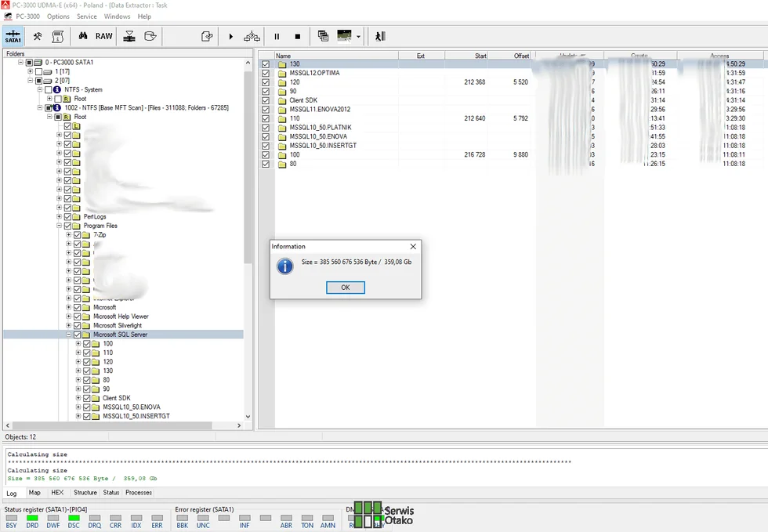Open the Help menu

pos(144,16)
